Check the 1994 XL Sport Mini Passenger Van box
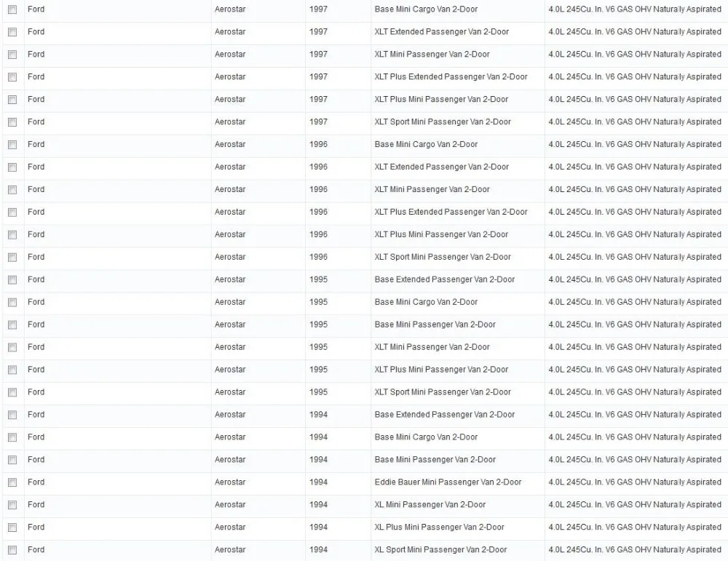The image size is (728, 561). point(12,550)
